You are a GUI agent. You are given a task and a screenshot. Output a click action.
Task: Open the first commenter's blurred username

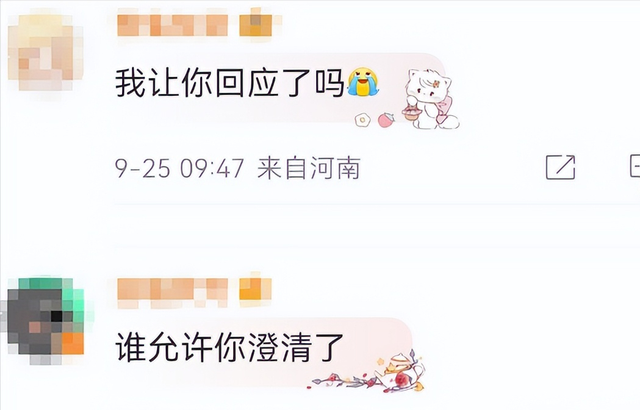(x=173, y=25)
